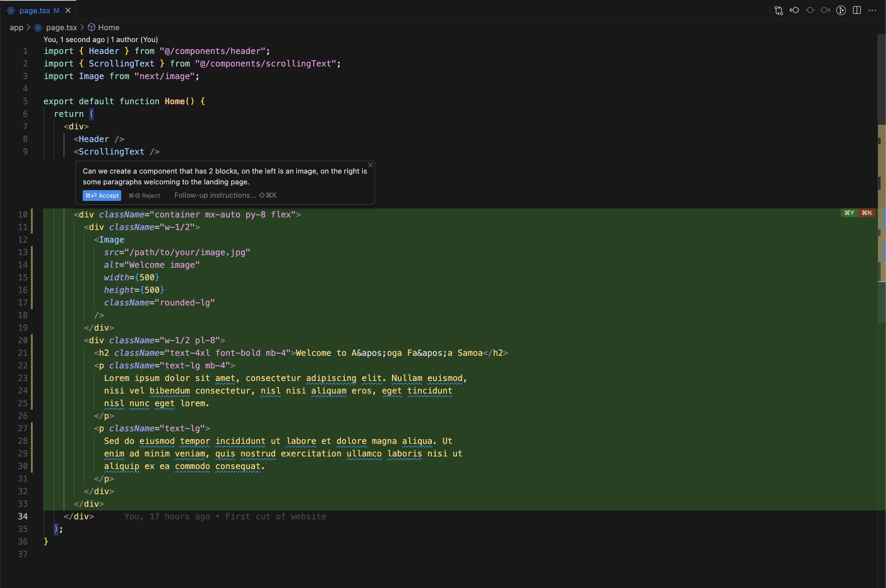Switch to the page.tsx tab

click(x=35, y=10)
